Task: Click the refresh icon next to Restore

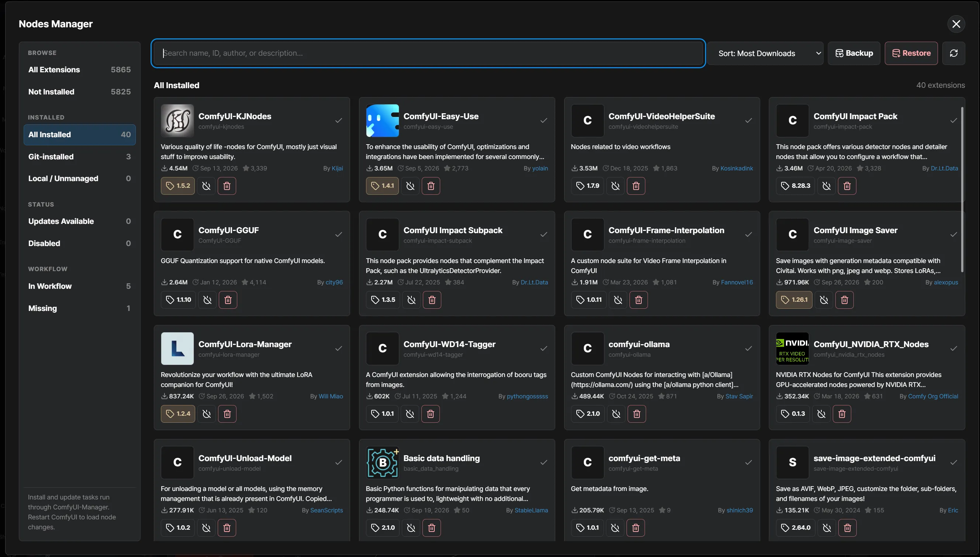Action: pyautogui.click(x=953, y=53)
